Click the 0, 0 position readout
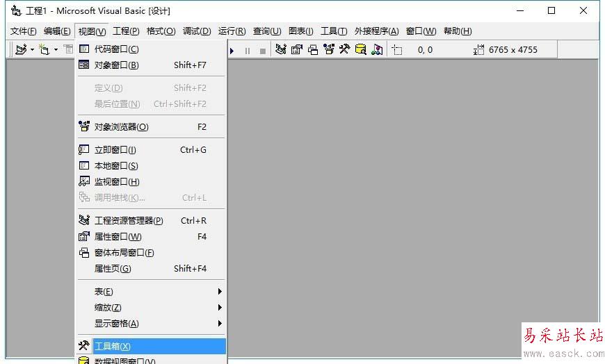 tap(425, 50)
